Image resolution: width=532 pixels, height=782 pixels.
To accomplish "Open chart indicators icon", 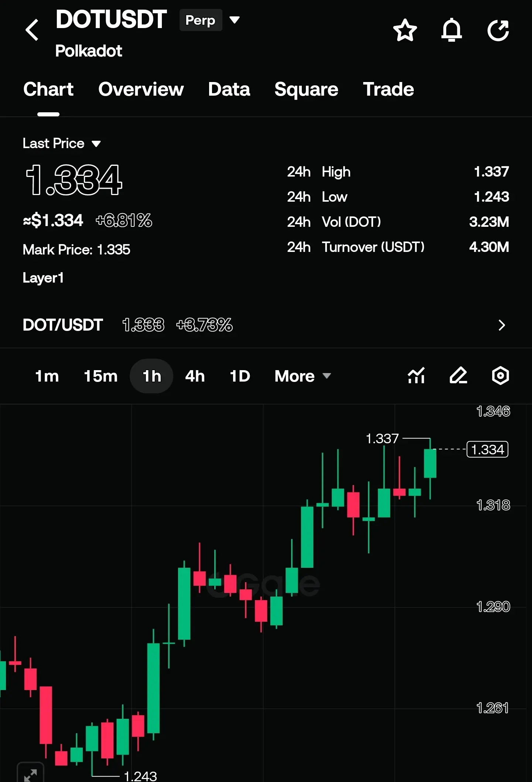I will point(416,376).
